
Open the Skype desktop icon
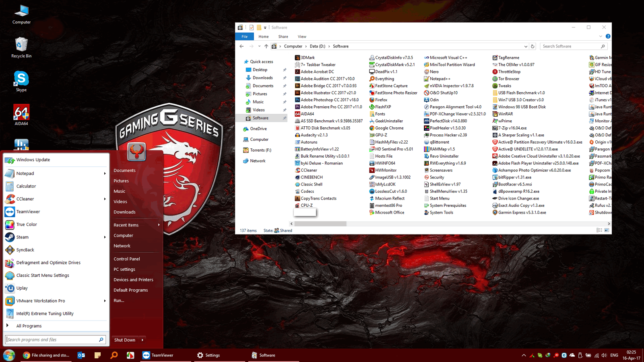(21, 81)
